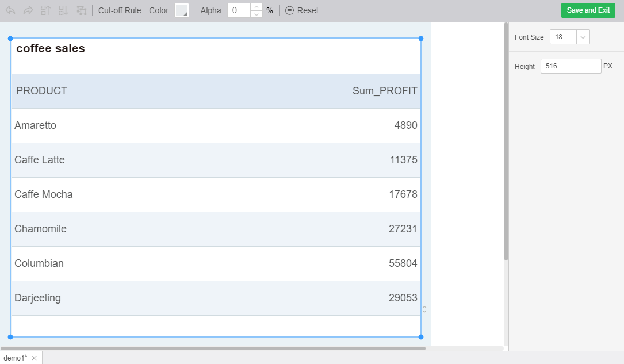This screenshot has width=624, height=364.
Task: Click the Reset button in toolbar
Action: click(x=302, y=10)
